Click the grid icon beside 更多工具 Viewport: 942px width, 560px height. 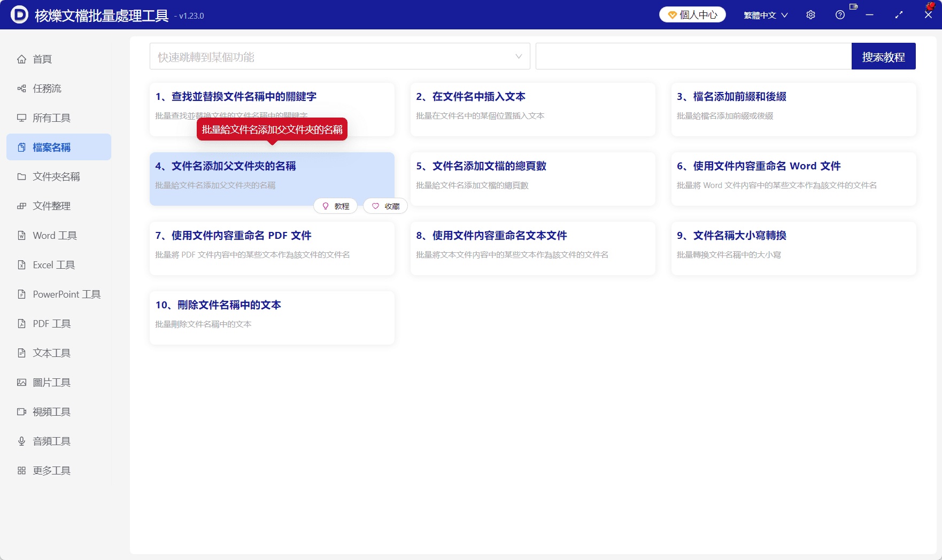pos(21,471)
